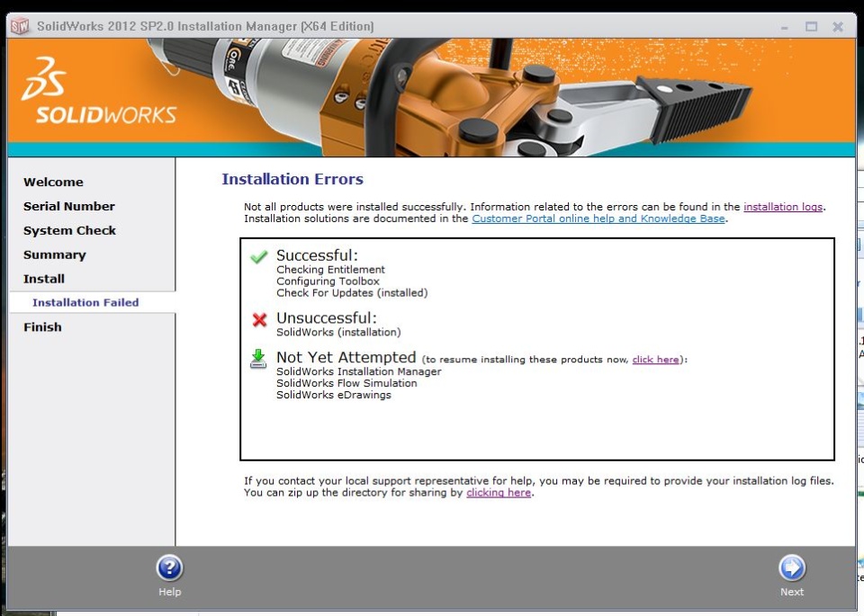Zip log directory via 'clicking here' link
This screenshot has height=616, width=864.
coord(499,493)
